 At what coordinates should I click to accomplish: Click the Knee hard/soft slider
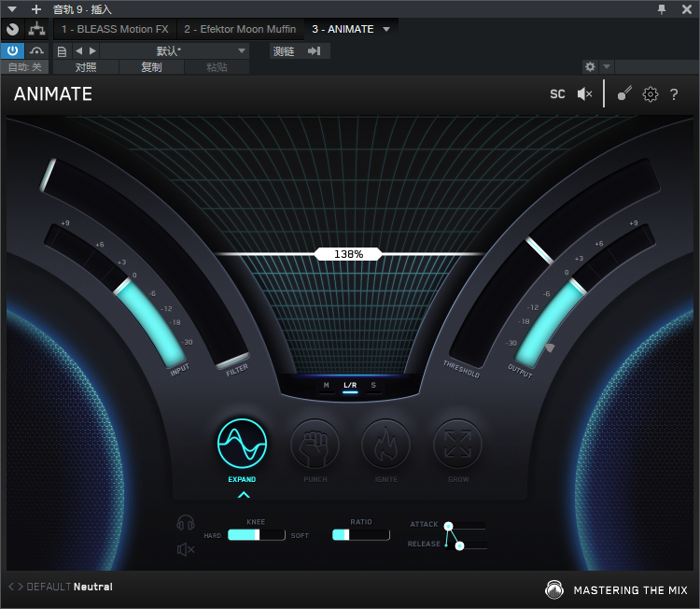(257, 535)
